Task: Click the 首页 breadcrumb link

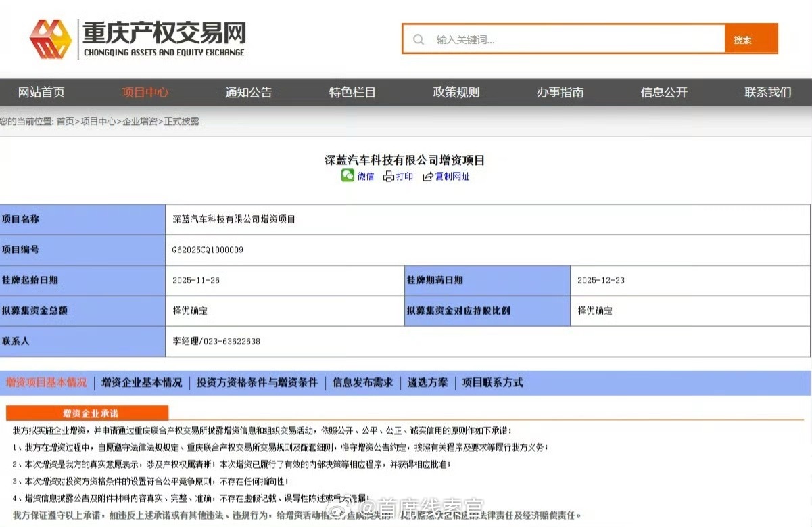Action: [x=65, y=121]
